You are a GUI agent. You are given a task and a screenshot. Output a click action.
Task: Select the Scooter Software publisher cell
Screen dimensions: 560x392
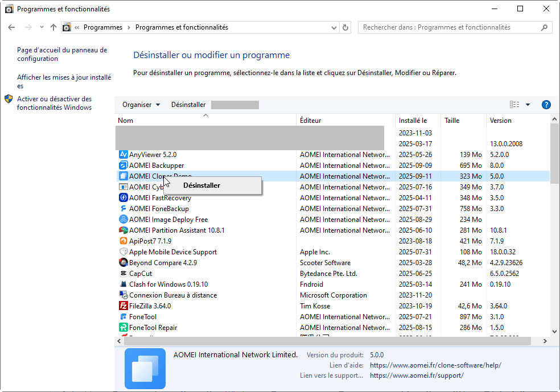(x=325, y=263)
